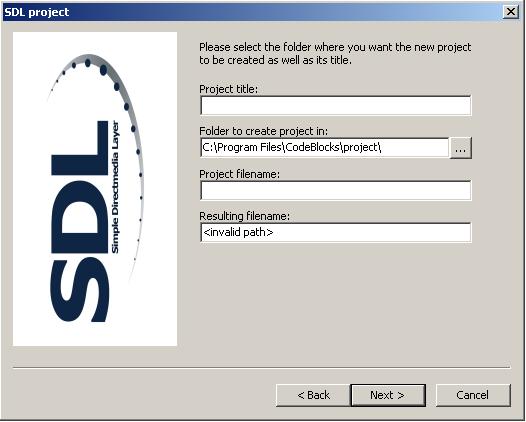Screen dimensions: 526x422
Task: Open folder browser with the ellipsis button
Action: pyautogui.click(x=460, y=148)
